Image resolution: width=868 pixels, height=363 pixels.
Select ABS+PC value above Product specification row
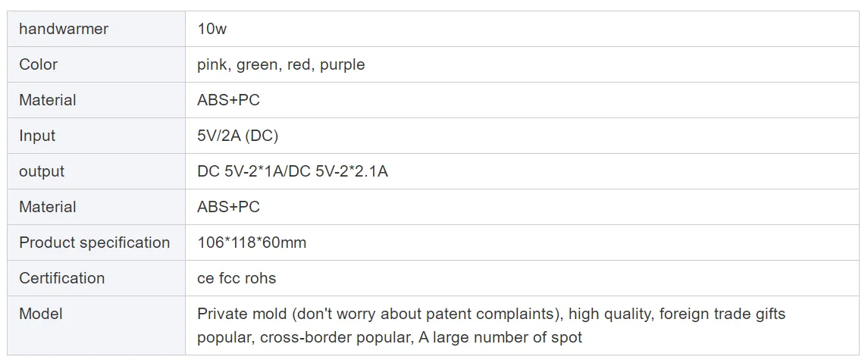pyautogui.click(x=228, y=207)
